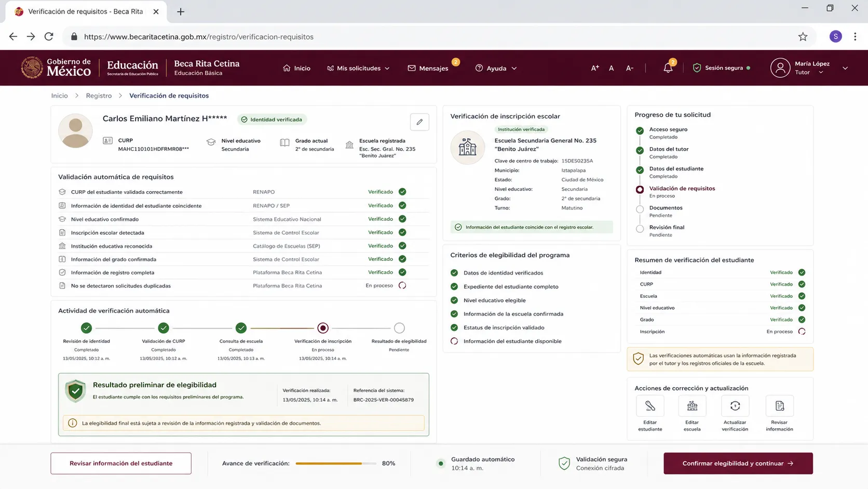Decrease font size with A- icon
The image size is (868, 489).
(x=629, y=68)
